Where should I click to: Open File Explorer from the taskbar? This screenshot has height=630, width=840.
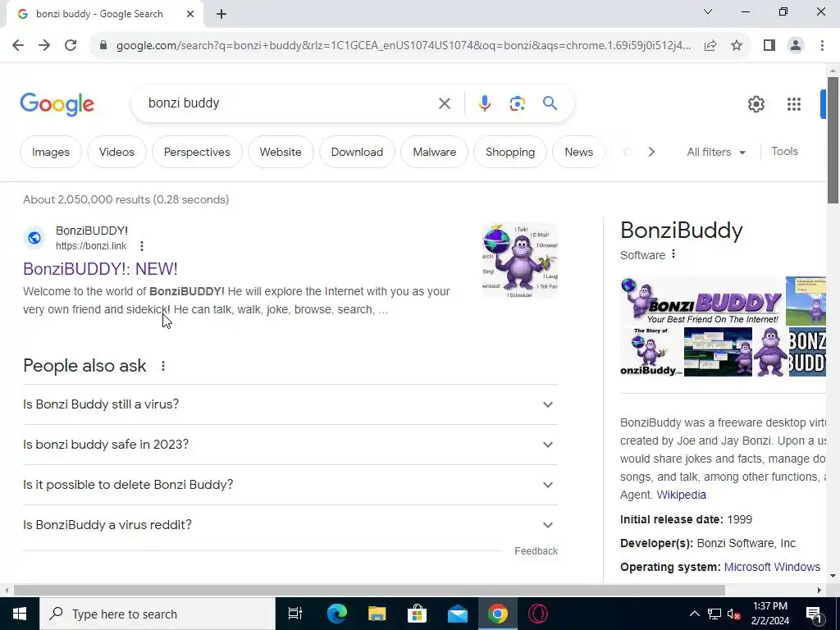(377, 614)
